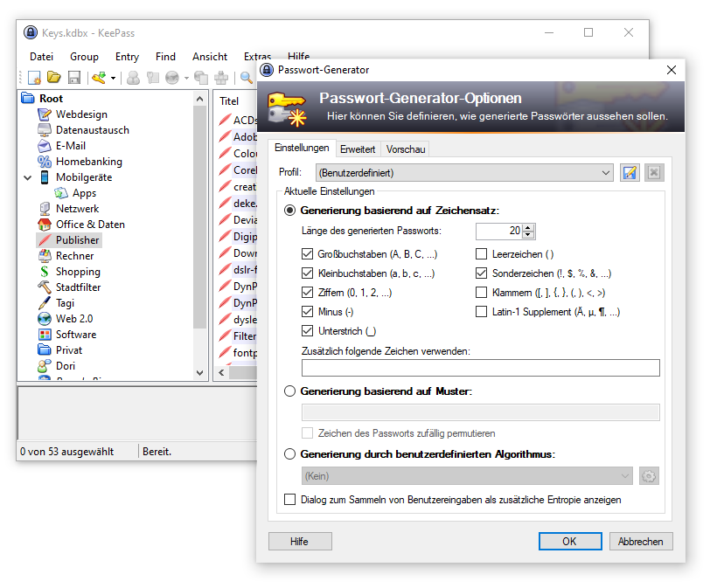Image resolution: width=717 pixels, height=588 pixels.
Task: Switch to the Vorschau tab
Action: pos(406,149)
